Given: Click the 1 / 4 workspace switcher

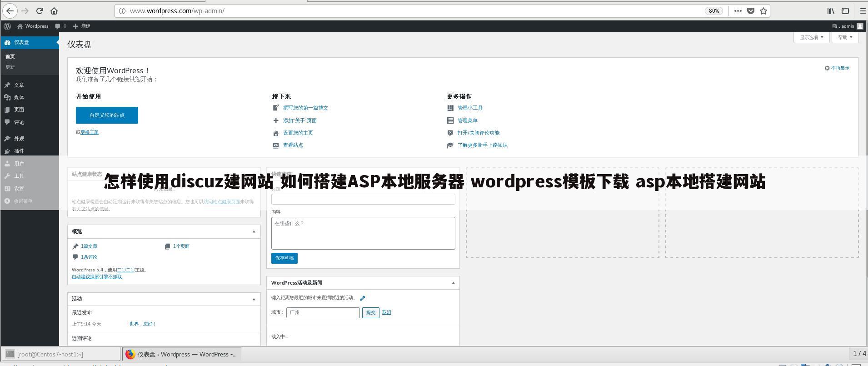Looking at the screenshot, I should click(x=859, y=354).
